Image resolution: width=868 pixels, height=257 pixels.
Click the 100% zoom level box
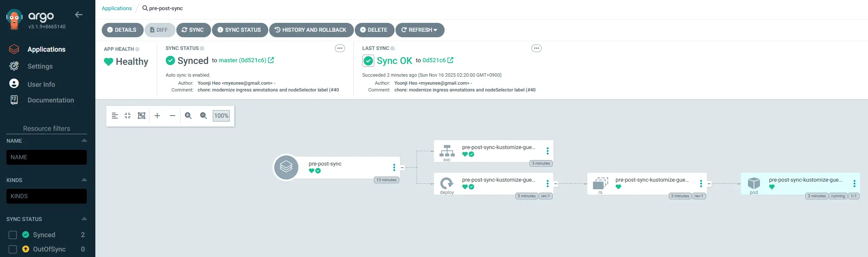pyautogui.click(x=221, y=116)
